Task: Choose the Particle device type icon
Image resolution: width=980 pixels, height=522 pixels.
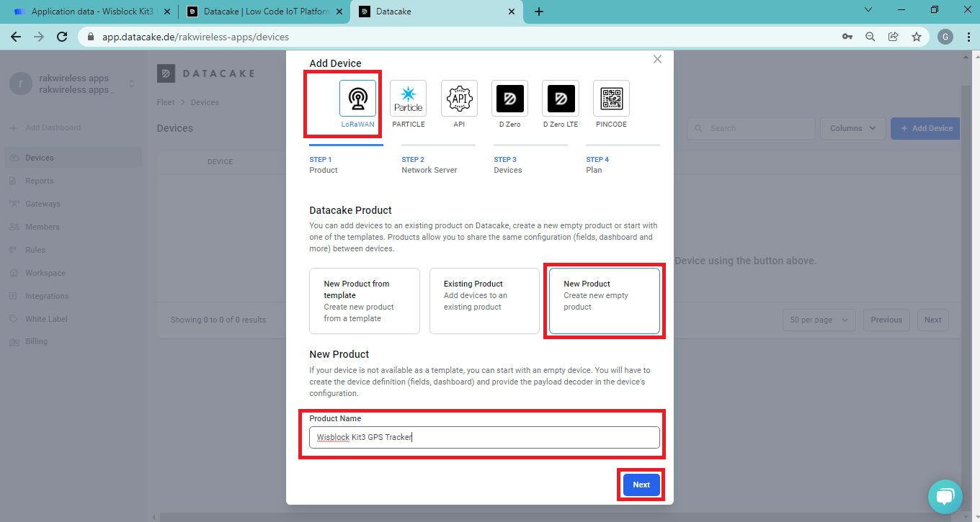Action: (408, 99)
